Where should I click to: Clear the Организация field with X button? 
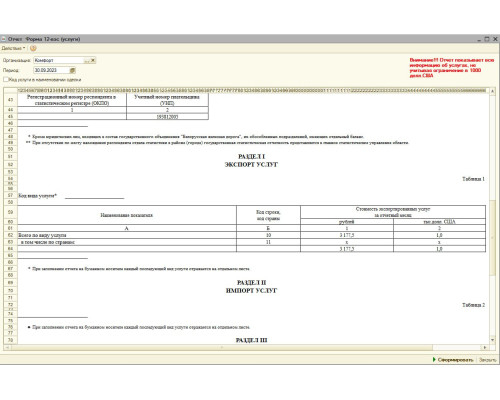pos(93,60)
